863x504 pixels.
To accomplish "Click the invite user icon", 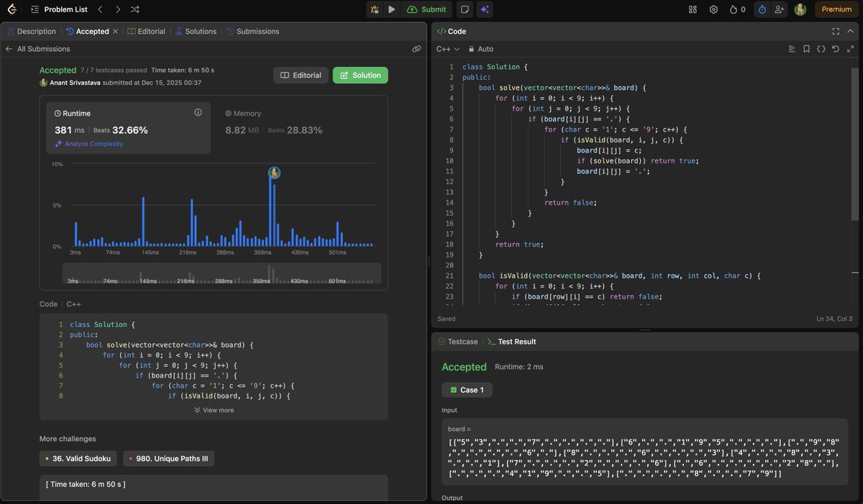I will tap(780, 9).
